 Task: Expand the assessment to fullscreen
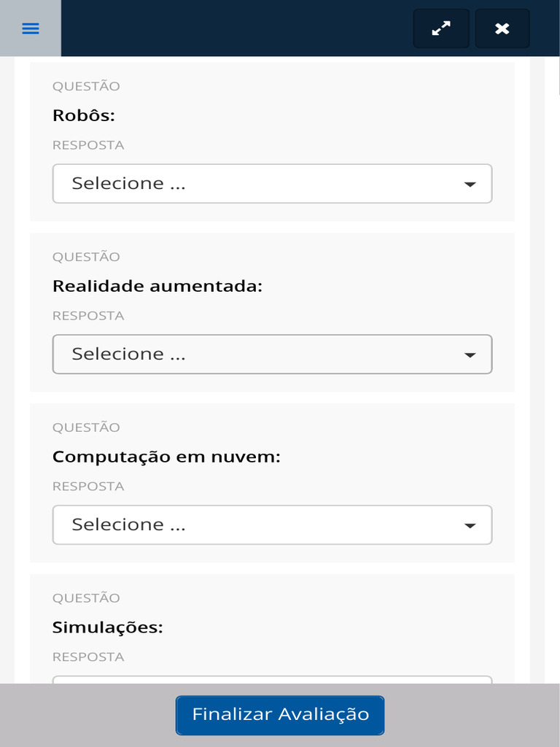pyautogui.click(x=441, y=28)
